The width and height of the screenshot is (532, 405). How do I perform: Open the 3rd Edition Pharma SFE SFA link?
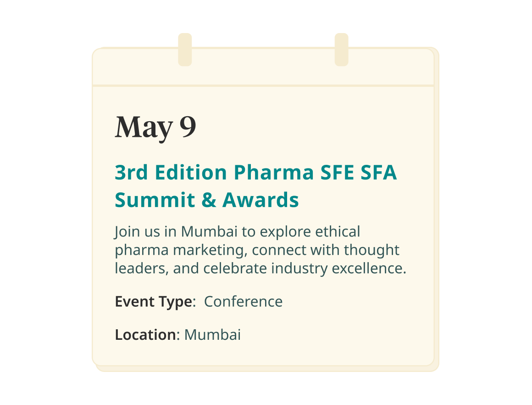point(256,172)
